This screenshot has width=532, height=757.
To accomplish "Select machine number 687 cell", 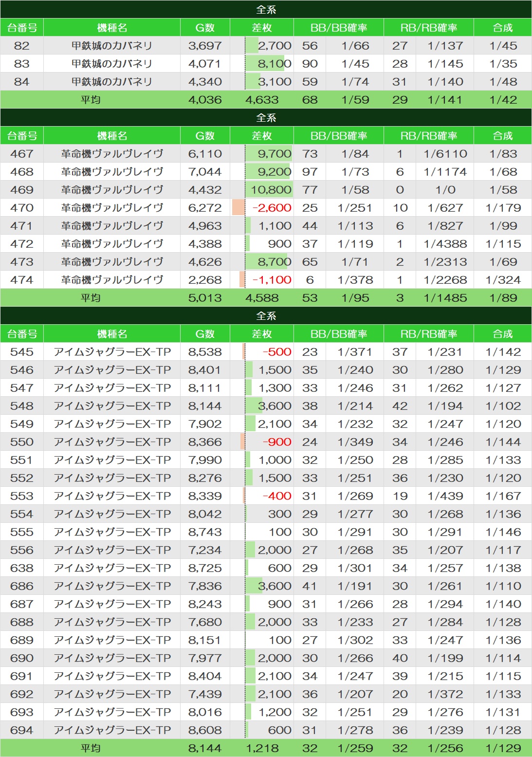I will click(22, 604).
